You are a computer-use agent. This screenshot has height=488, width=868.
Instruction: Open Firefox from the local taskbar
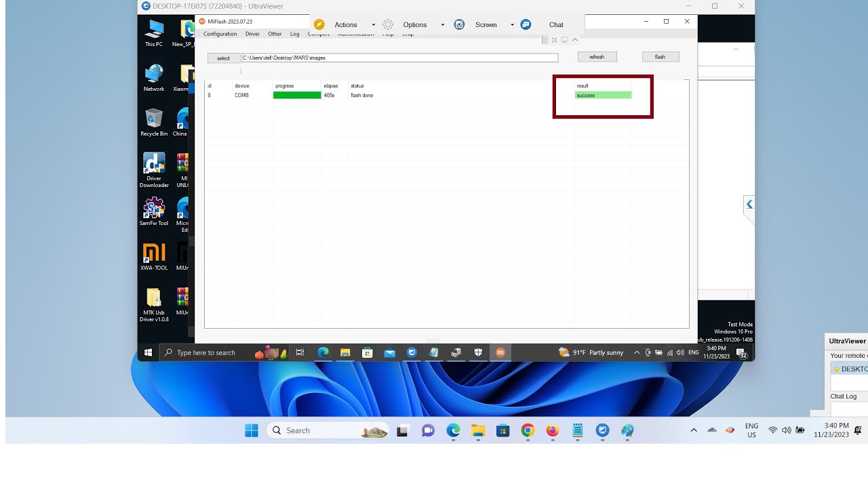coord(553,430)
